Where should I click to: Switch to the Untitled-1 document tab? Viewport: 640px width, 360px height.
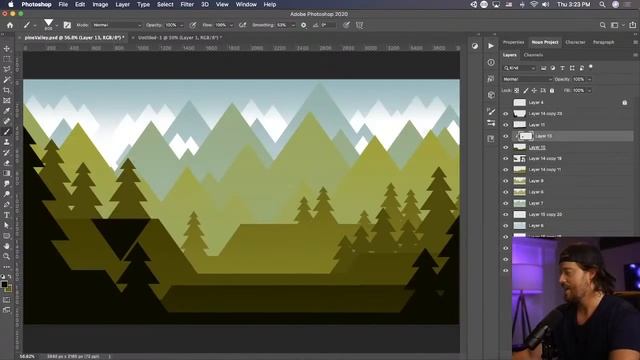(180, 38)
